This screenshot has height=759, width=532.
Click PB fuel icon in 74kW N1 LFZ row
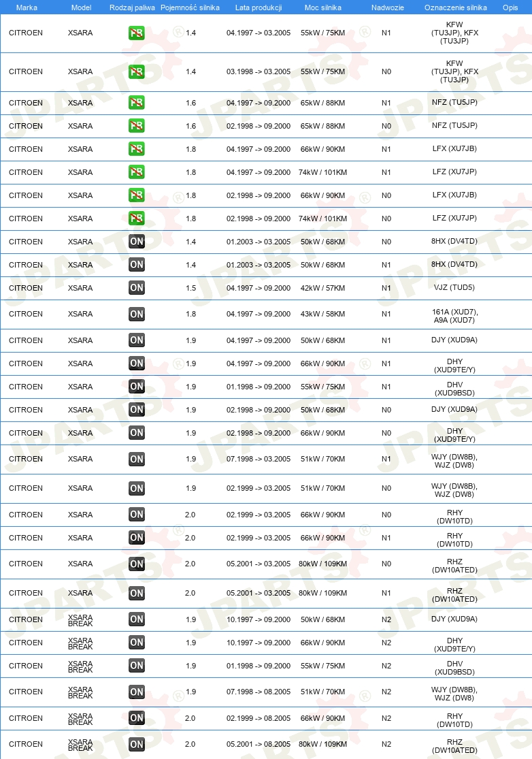coord(136,172)
